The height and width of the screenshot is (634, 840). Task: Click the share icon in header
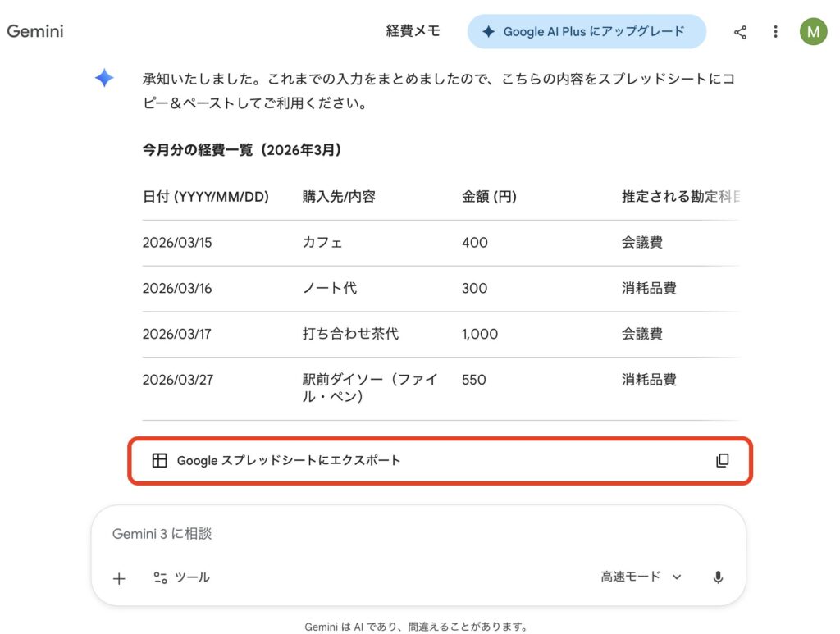point(740,32)
